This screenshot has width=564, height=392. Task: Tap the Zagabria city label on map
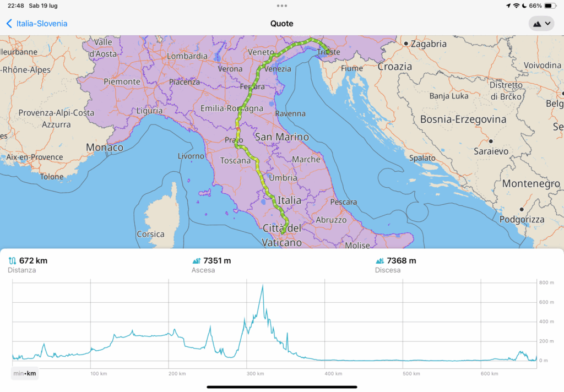point(429,44)
